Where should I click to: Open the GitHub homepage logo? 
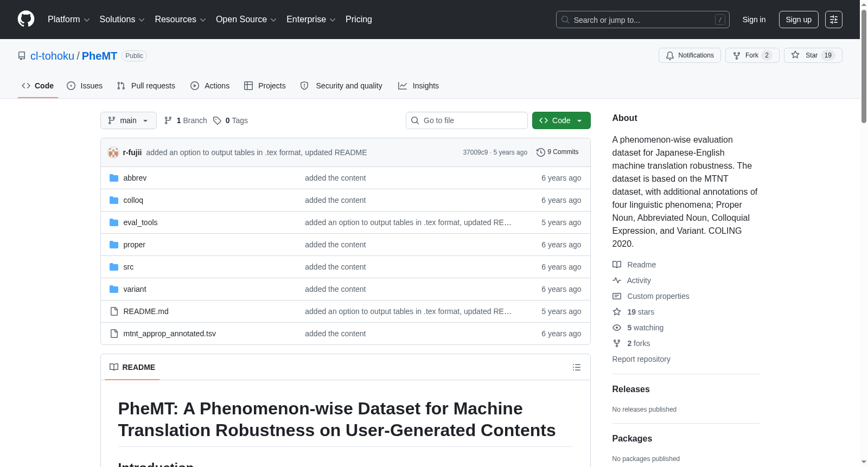pyautogui.click(x=26, y=19)
